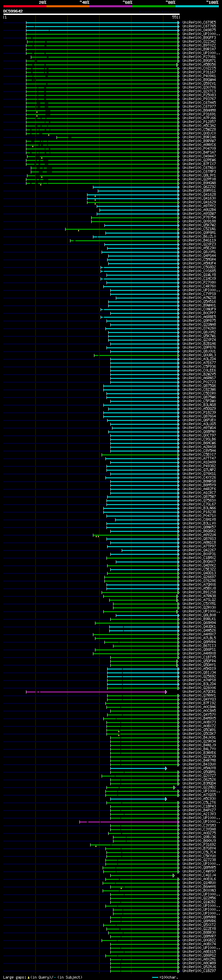Image resolution: width=222 pixels, height=980 pixels.
Task: Select label UniRef100_P78754
Action: 199,218
